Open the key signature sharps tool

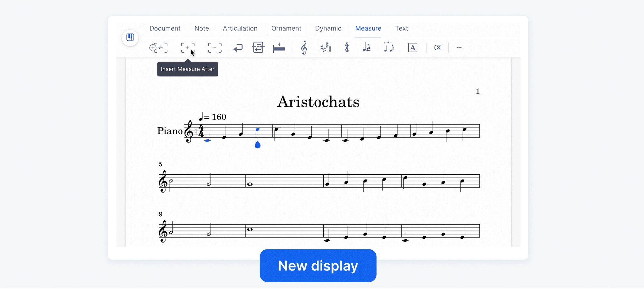click(326, 48)
